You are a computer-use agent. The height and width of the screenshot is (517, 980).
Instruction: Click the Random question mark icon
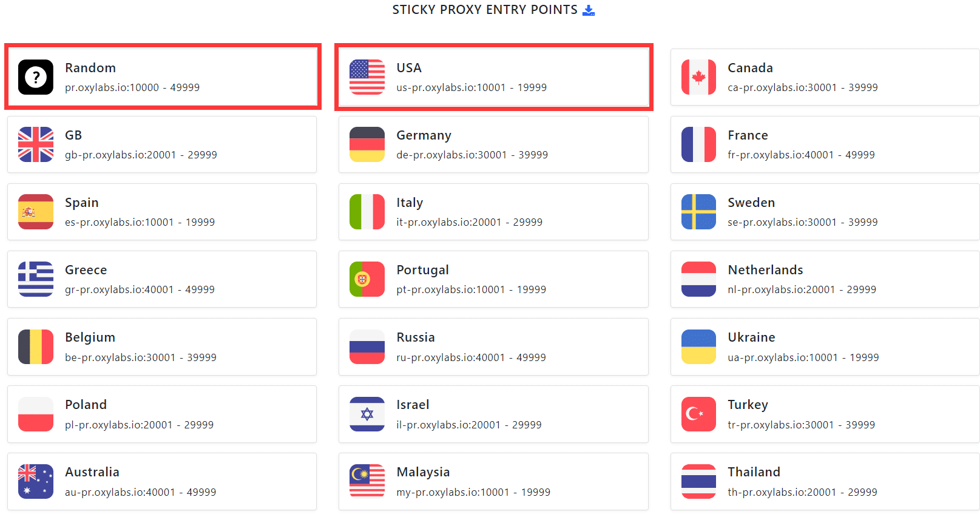click(x=36, y=77)
